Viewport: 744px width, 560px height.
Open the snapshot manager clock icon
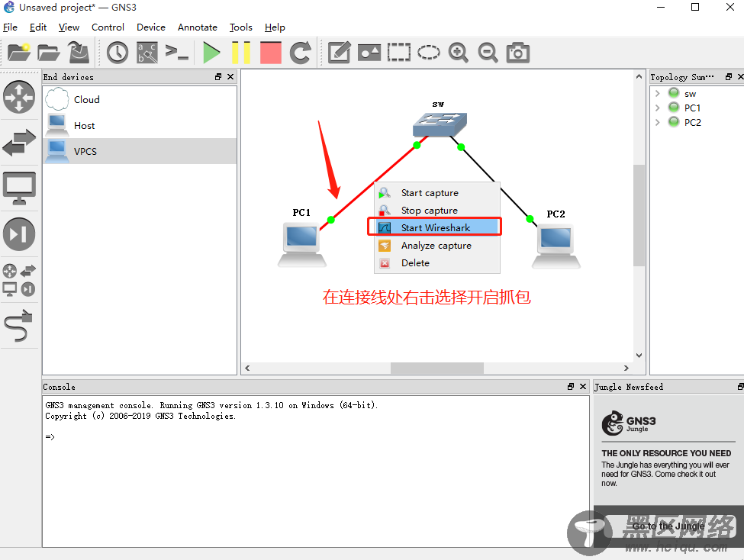tap(118, 52)
